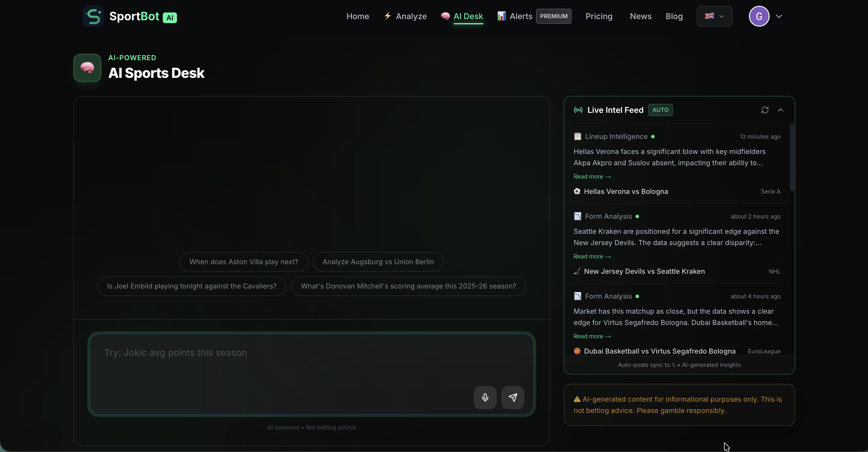The height and width of the screenshot is (452, 868).
Task: Open Read more under Seattle Kraken analysis
Action: click(592, 256)
